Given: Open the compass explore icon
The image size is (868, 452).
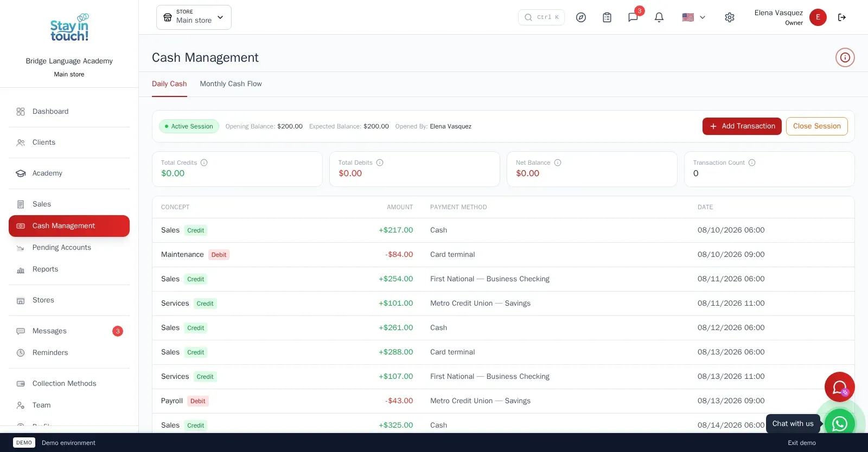Looking at the screenshot, I should (581, 17).
